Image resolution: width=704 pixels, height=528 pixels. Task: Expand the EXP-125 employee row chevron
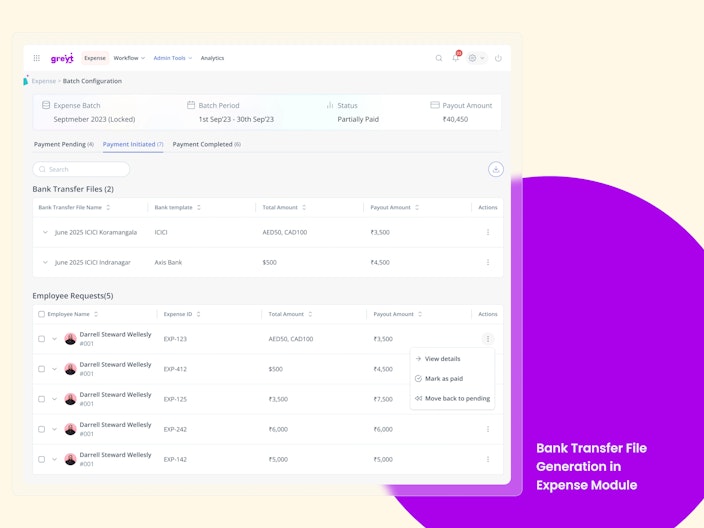(54, 399)
